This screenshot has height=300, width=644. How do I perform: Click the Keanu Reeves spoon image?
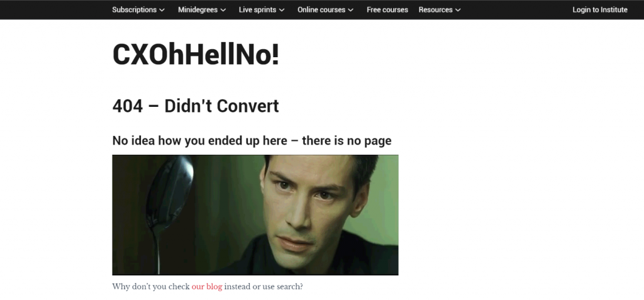[x=255, y=215]
